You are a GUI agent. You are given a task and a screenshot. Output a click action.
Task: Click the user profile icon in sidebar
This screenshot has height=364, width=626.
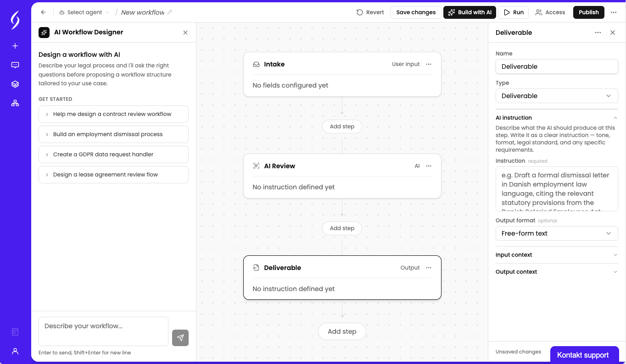pyautogui.click(x=15, y=351)
